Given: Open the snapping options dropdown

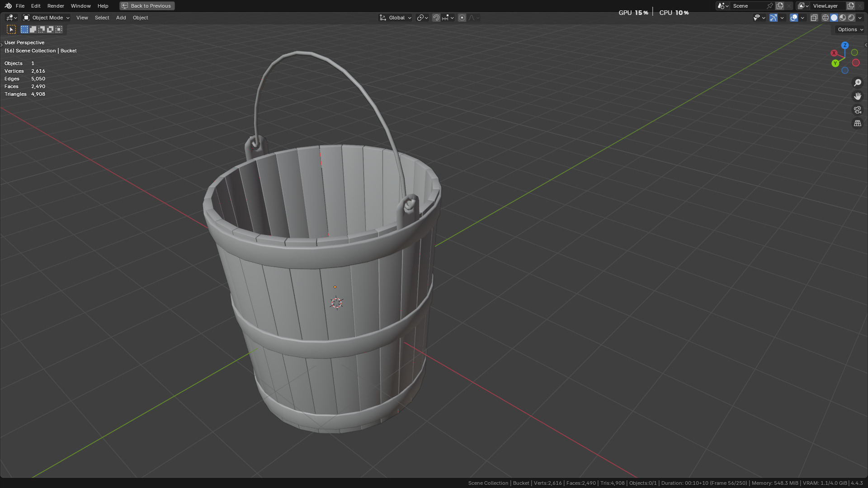Looking at the screenshot, I should [448, 18].
